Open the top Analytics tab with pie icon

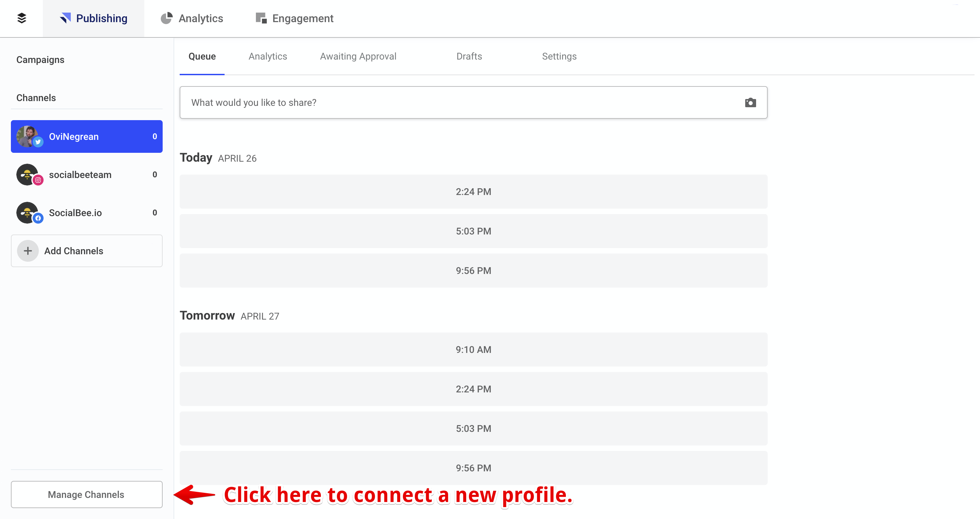(x=192, y=18)
